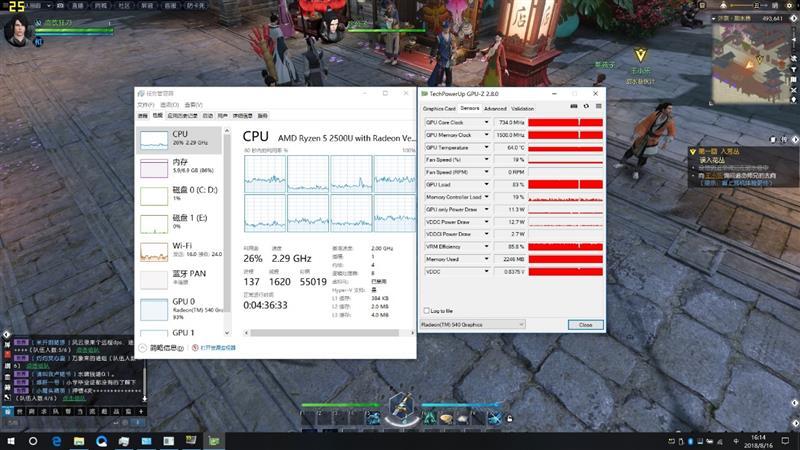The height and width of the screenshot is (450, 800).
Task: Select 蓝牙 PAN in Task Manager sidebar
Action: 180,279
